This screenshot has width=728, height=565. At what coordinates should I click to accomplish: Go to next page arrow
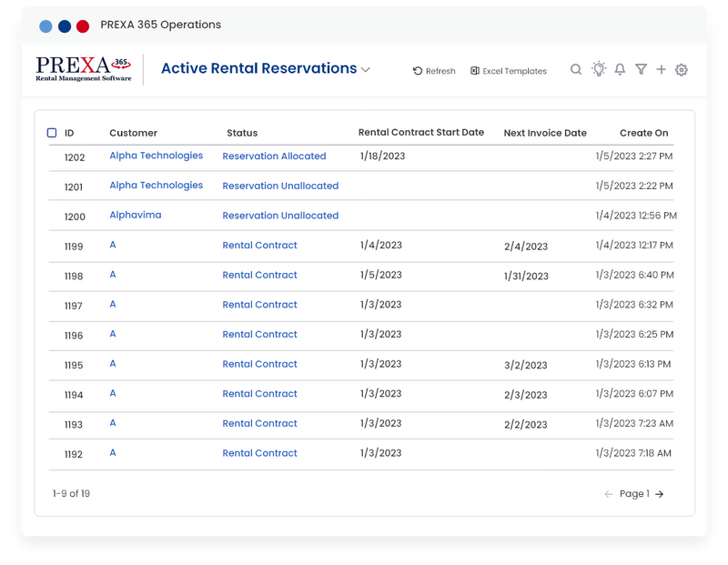tap(659, 494)
